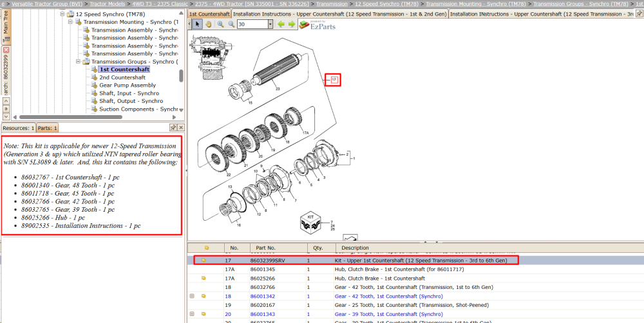Select Gear Pump Assembly in tree
644x323 pixels.
coord(128,85)
